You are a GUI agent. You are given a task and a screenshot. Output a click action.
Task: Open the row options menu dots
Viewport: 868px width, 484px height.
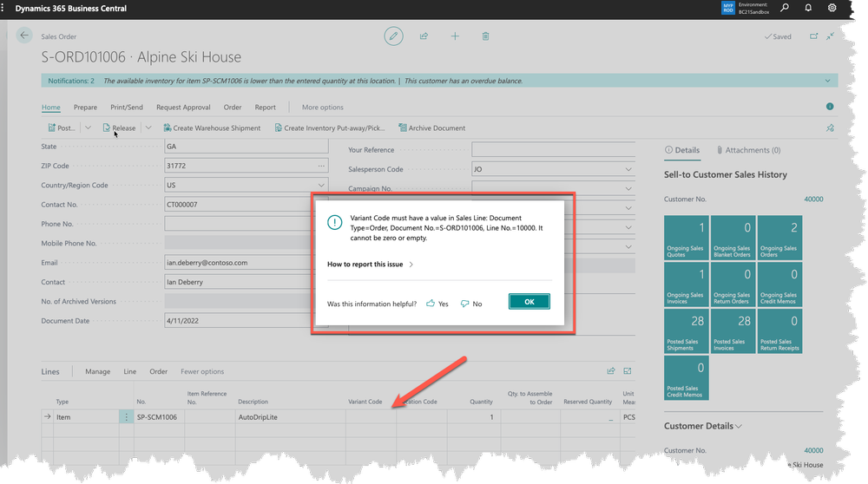click(126, 417)
